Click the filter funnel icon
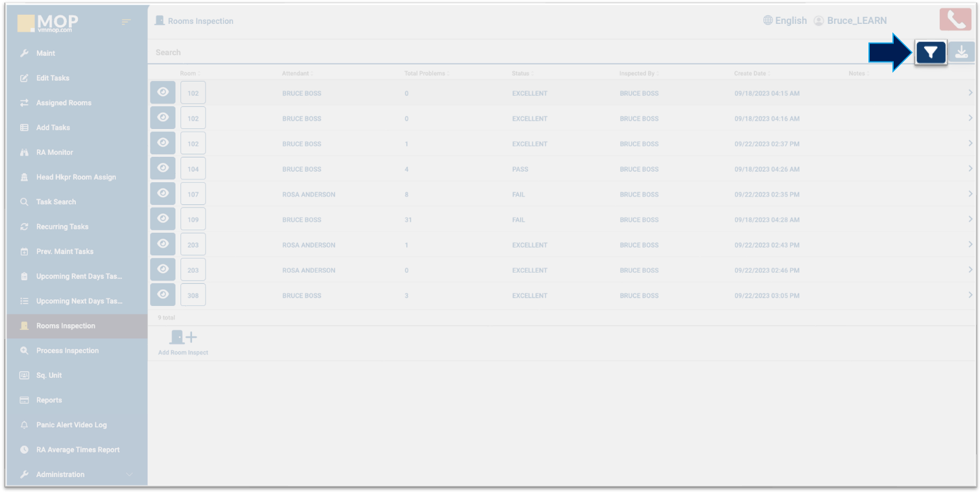This screenshot has height=492, width=980. point(931,53)
